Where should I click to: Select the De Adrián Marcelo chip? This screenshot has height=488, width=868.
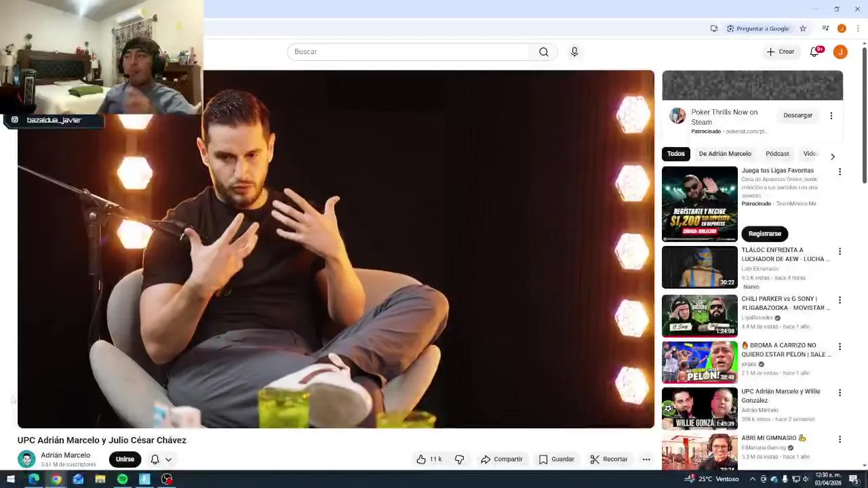click(725, 154)
